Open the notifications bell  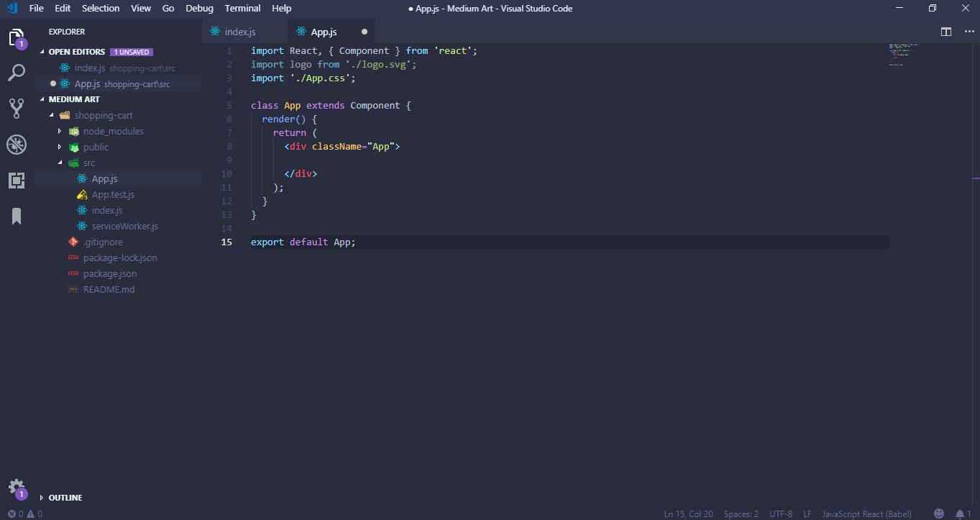point(960,514)
